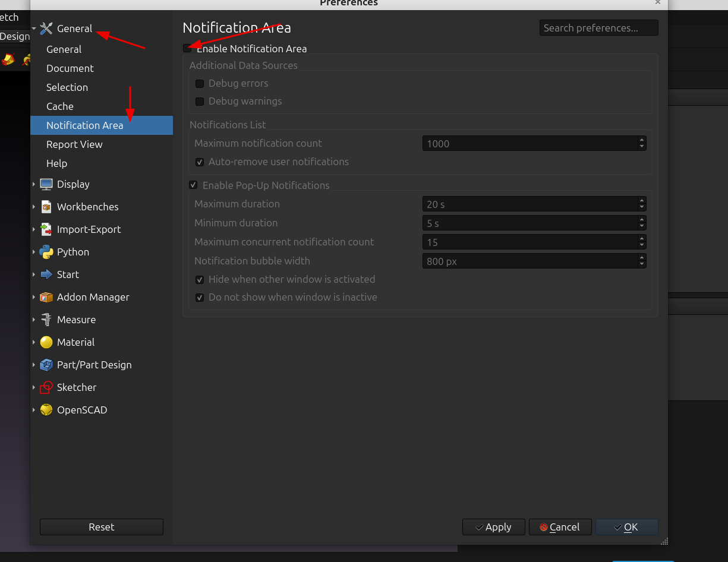Click the Notification bubble width field

(x=534, y=261)
